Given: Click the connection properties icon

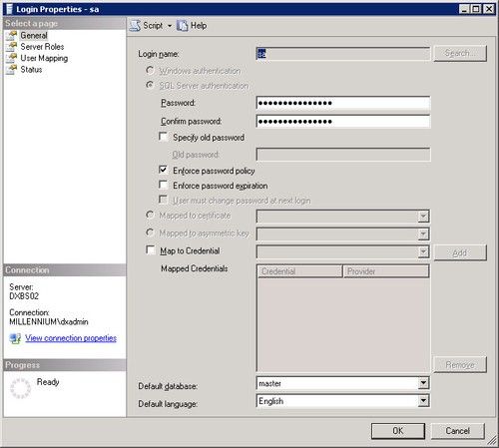Looking at the screenshot, I should (15, 338).
